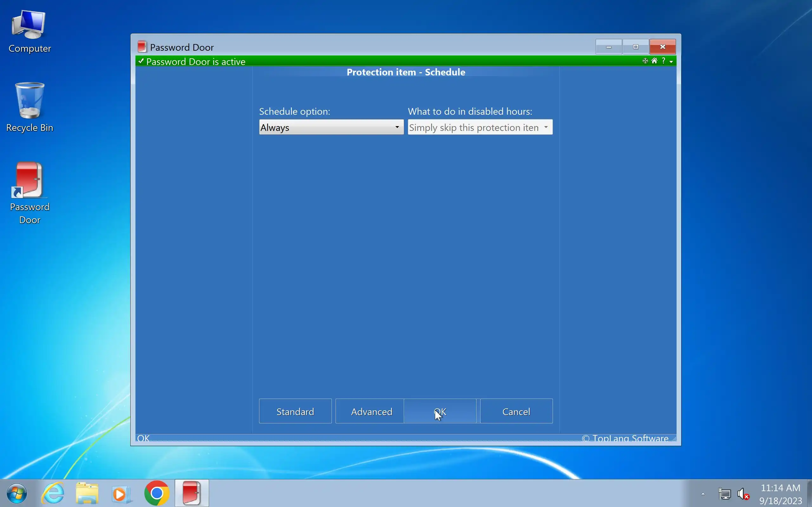
Task: Cancel the schedule dialog
Action: 516,411
